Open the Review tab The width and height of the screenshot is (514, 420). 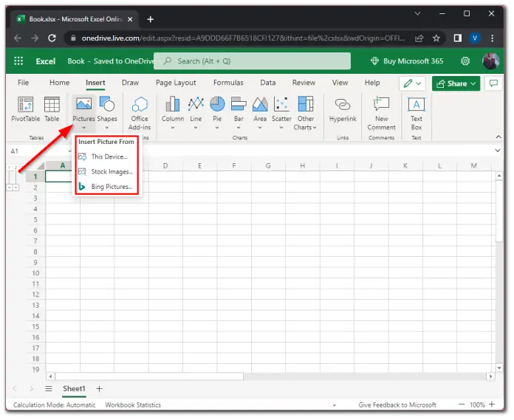click(x=304, y=83)
